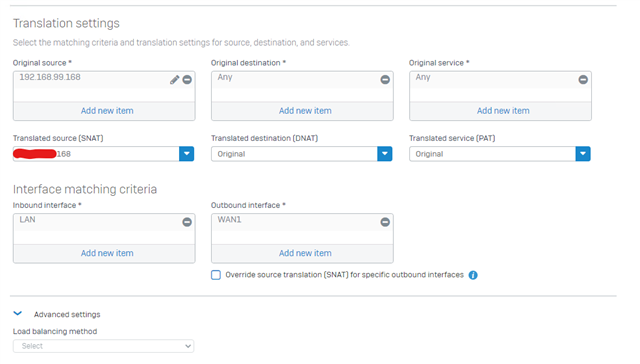The height and width of the screenshot is (364, 640).
Task: Remove LAN from Inbound interface
Action: 187,222
